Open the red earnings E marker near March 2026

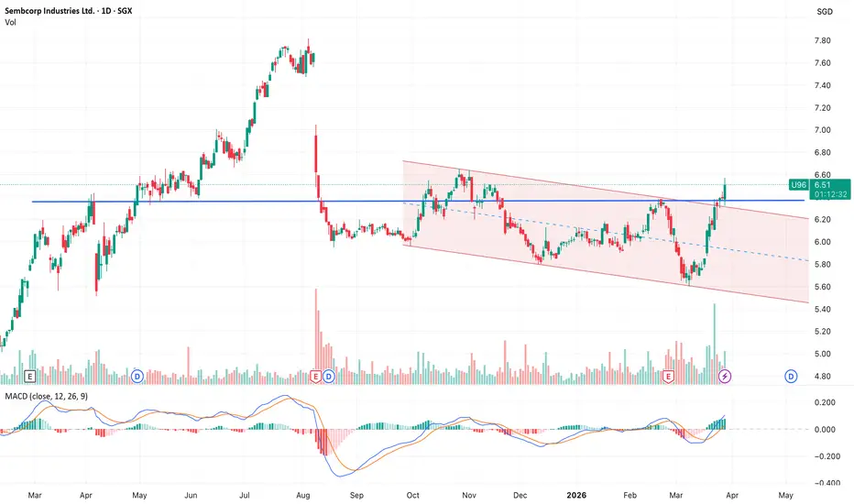[x=668, y=376]
